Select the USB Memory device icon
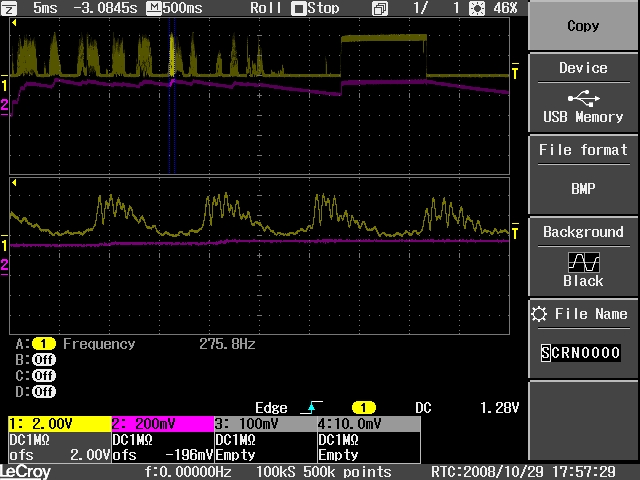Image resolution: width=640 pixels, height=480 pixels. click(x=584, y=98)
